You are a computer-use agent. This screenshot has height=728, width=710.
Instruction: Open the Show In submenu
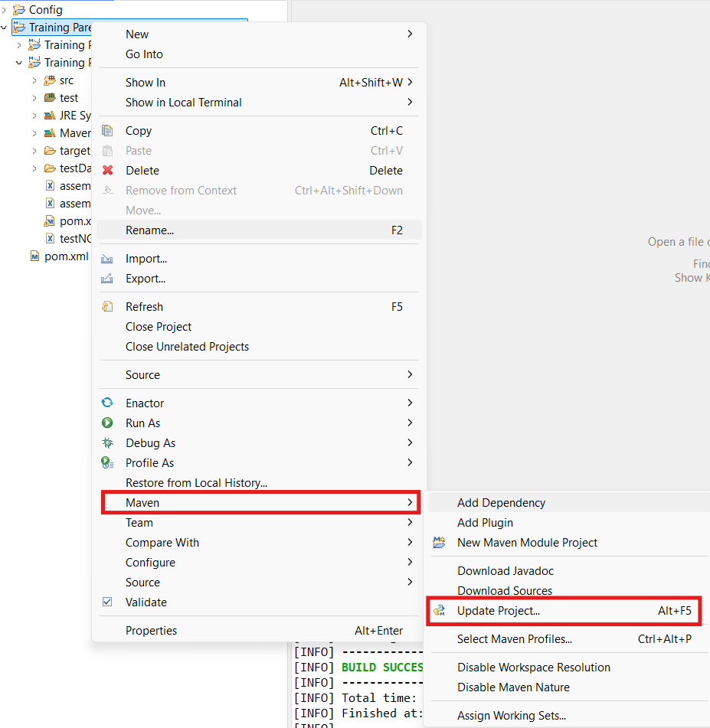pos(260,83)
